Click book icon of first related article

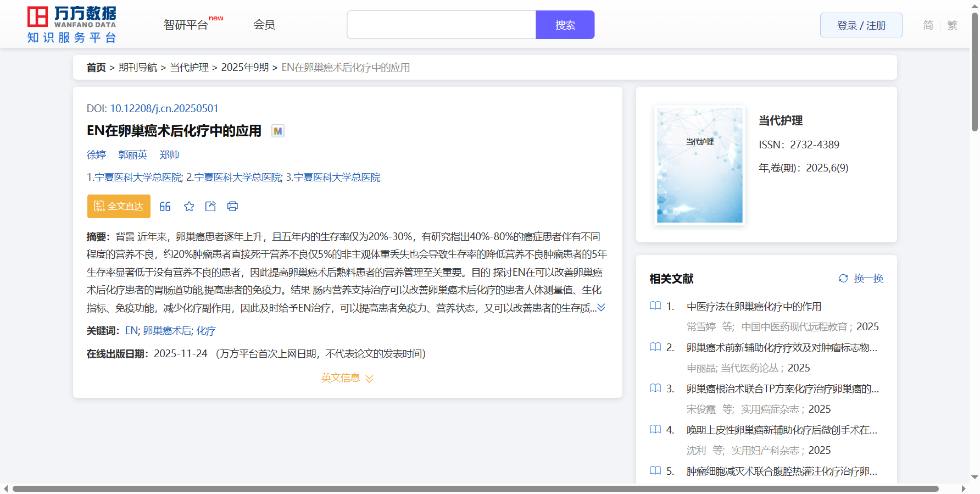pos(655,306)
